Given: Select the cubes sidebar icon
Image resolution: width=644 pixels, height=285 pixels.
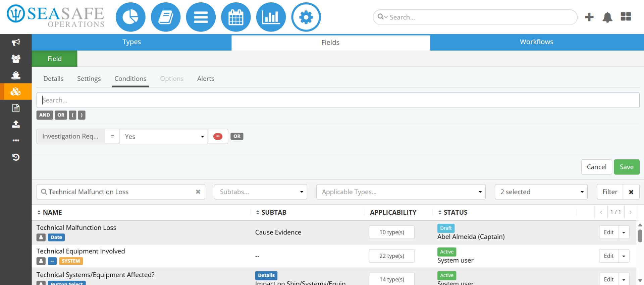Looking at the screenshot, I should coord(16,91).
